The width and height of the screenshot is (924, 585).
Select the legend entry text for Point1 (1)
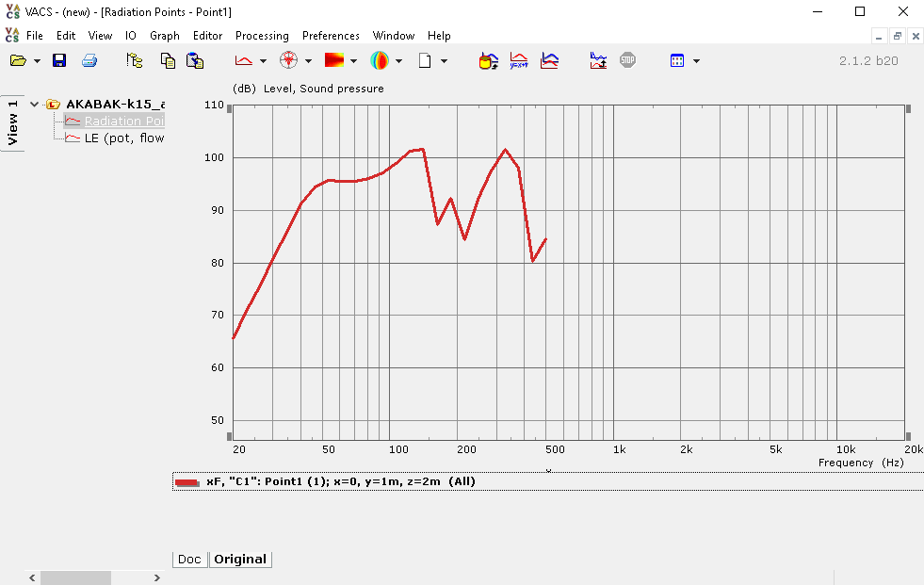pos(340,481)
